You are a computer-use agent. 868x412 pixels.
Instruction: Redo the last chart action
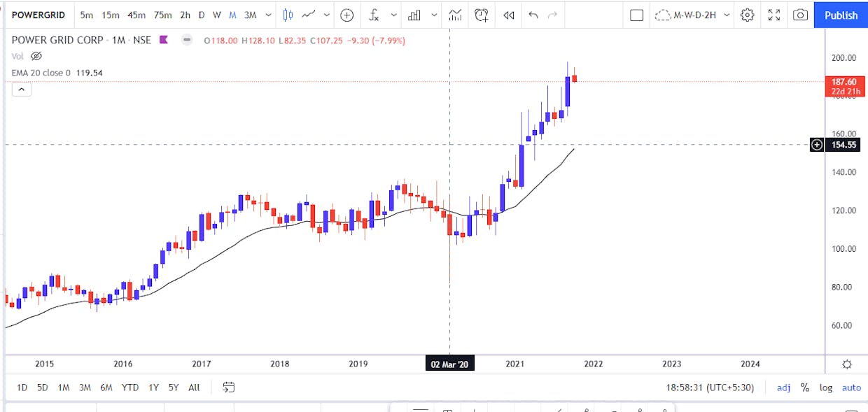[x=553, y=15]
